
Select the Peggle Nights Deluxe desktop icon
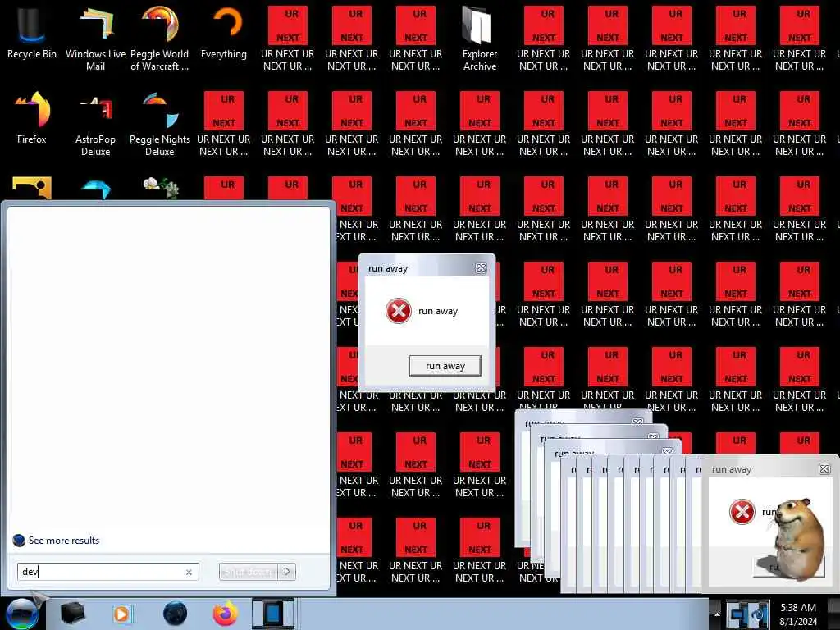point(160,123)
